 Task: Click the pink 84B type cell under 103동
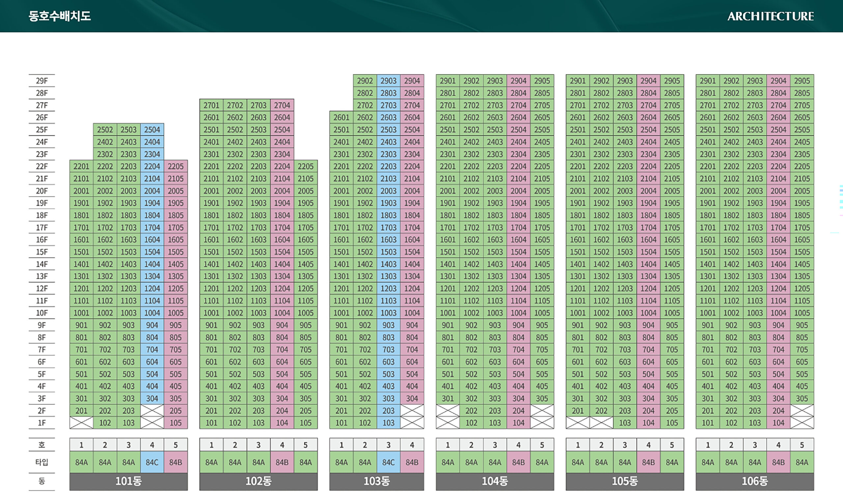point(412,462)
